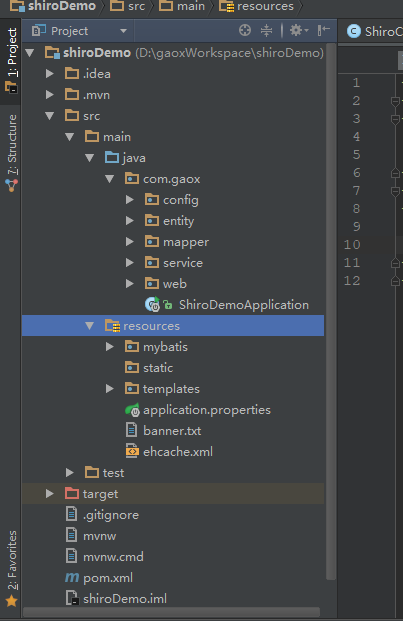The height and width of the screenshot is (621, 403).
Task: Click the Project panel vertical scrollbar
Action: (331, 311)
